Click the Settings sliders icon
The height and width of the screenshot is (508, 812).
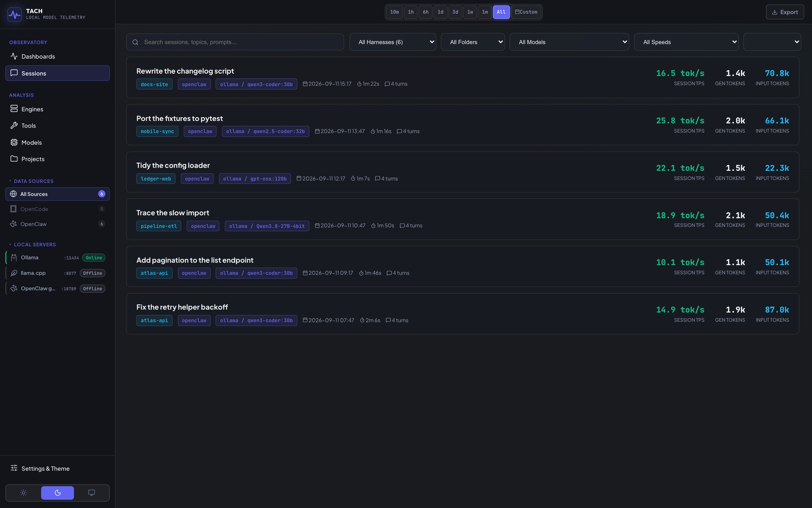(x=14, y=468)
